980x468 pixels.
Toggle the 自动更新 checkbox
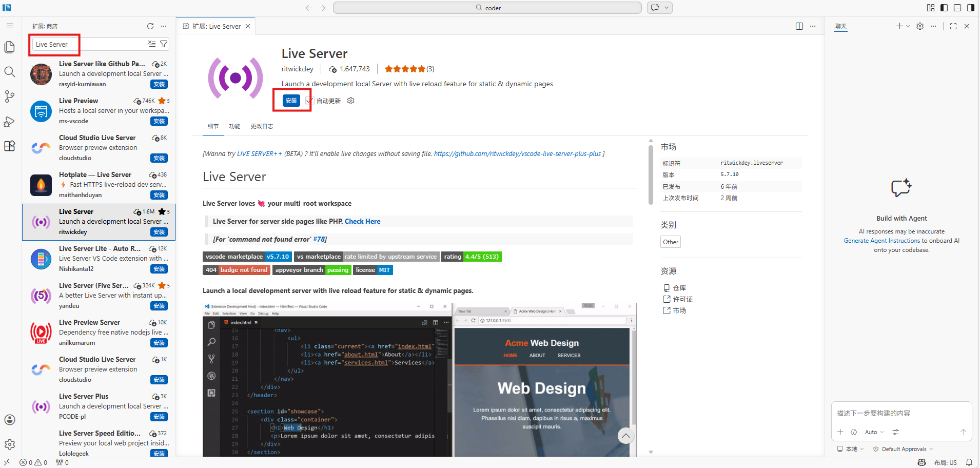tap(309, 101)
